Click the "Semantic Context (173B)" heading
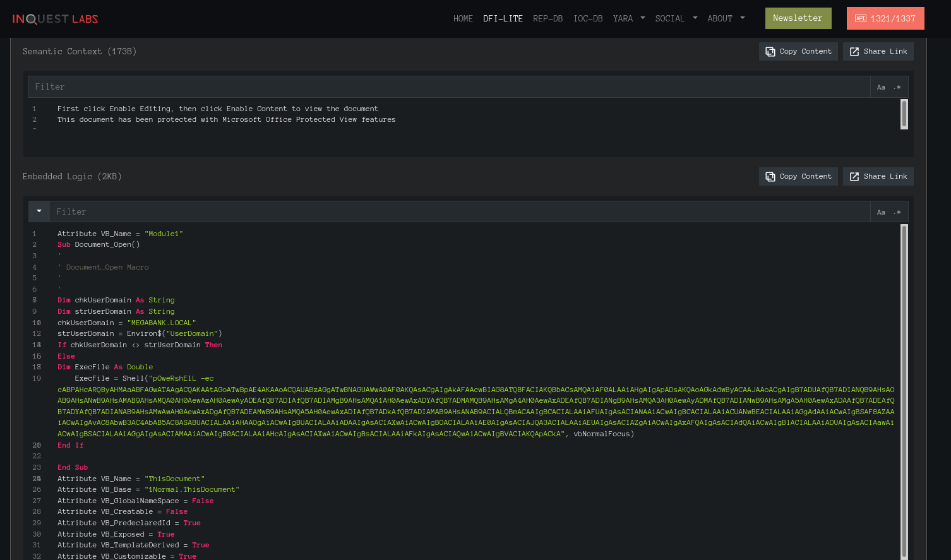This screenshot has width=951, height=560. pyautogui.click(x=80, y=52)
